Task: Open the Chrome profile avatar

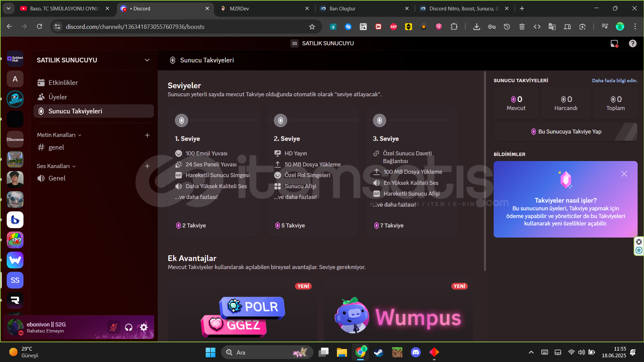Action: 620,27
